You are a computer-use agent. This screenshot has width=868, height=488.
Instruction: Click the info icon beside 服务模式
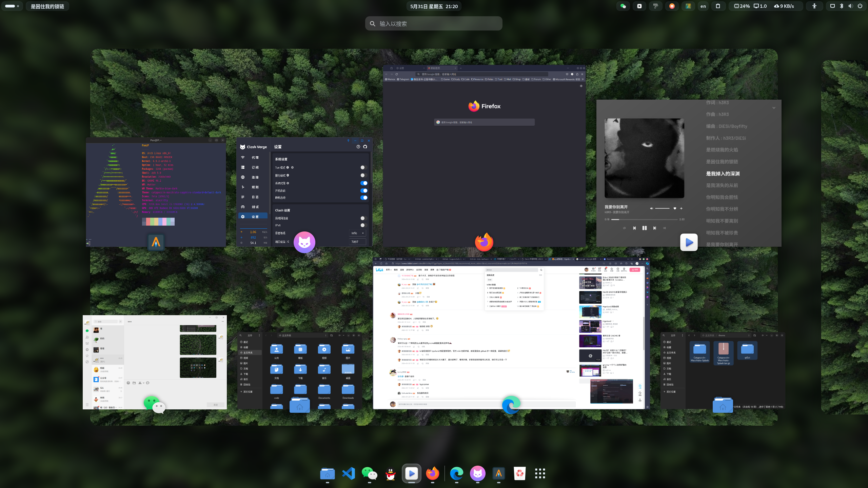click(x=288, y=175)
